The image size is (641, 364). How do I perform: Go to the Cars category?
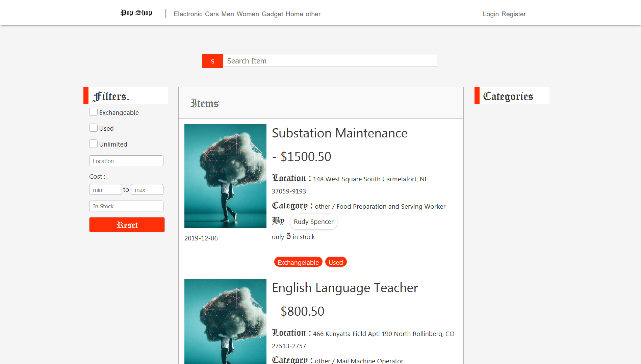(212, 14)
